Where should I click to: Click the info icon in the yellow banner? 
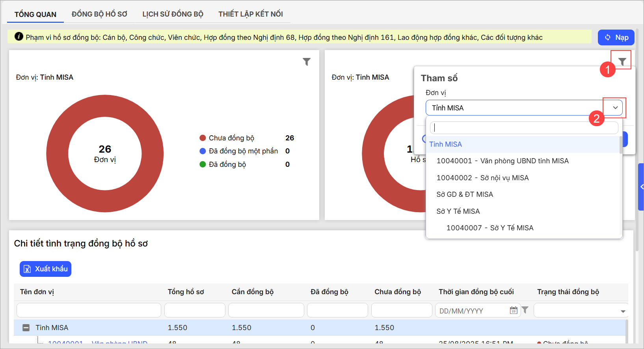pos(19,37)
